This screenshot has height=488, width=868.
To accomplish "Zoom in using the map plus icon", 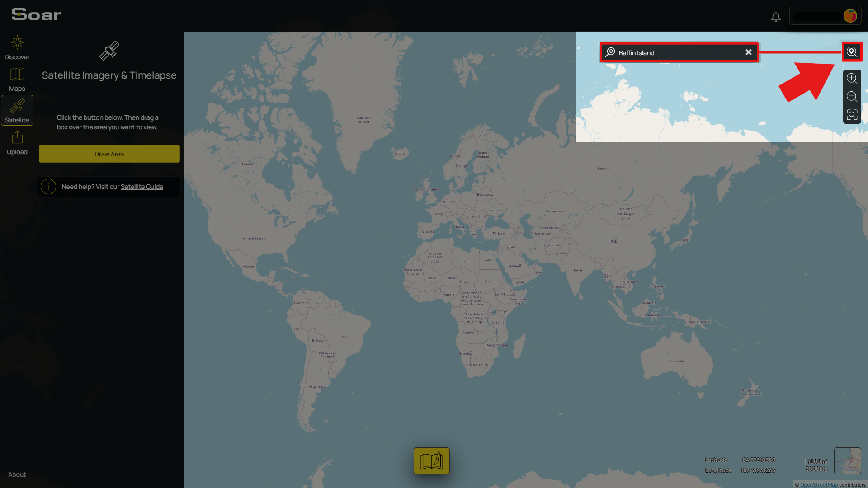I will click(x=852, y=78).
